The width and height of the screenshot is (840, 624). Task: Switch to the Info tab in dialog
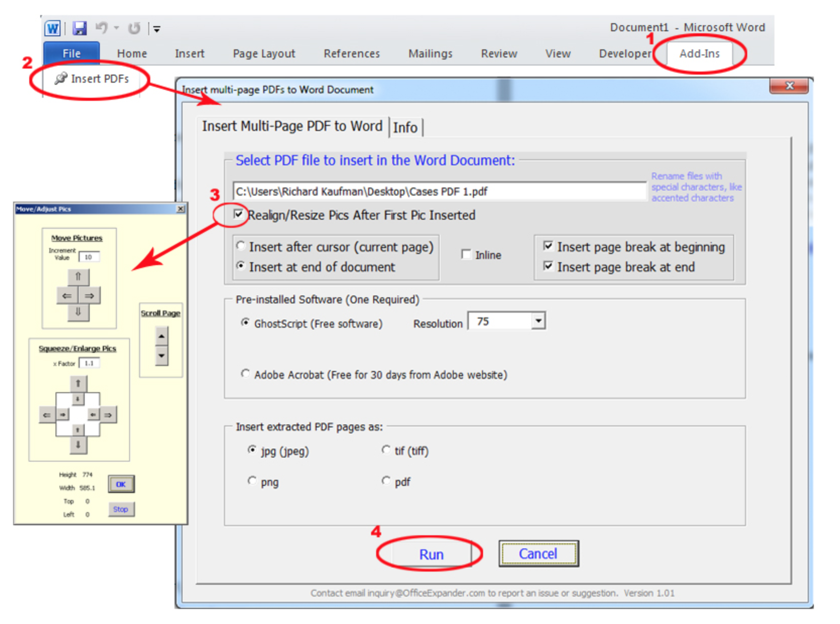[x=405, y=128]
